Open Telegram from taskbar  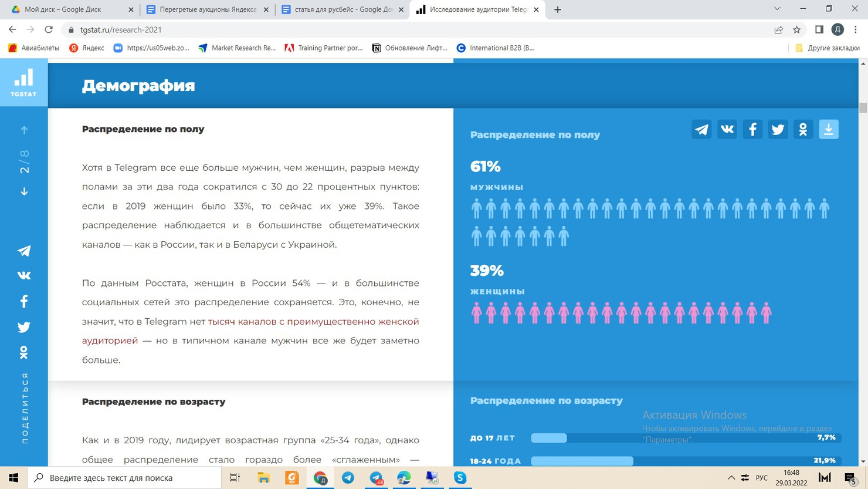348,478
